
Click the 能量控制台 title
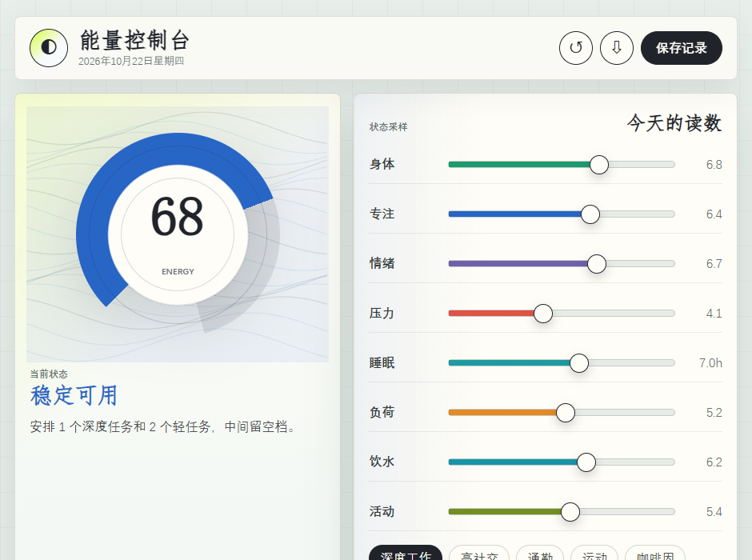[x=134, y=40]
